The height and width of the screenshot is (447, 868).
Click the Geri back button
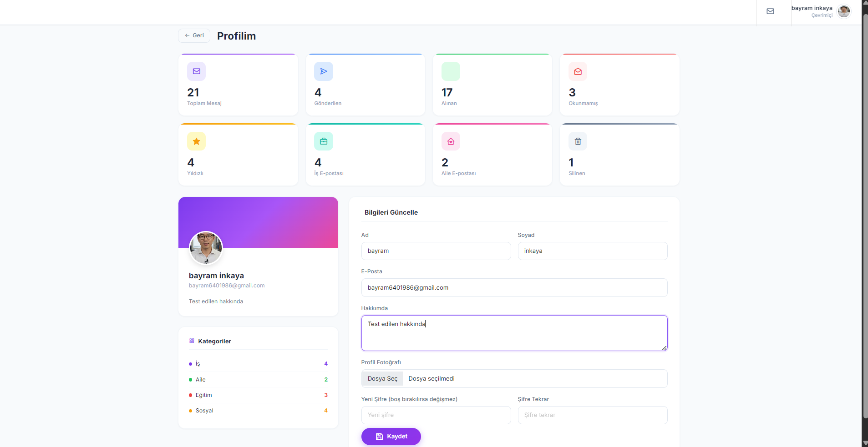194,35
